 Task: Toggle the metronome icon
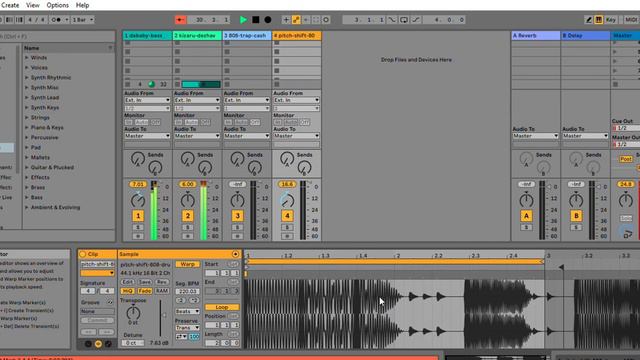pyautogui.click(x=57, y=20)
